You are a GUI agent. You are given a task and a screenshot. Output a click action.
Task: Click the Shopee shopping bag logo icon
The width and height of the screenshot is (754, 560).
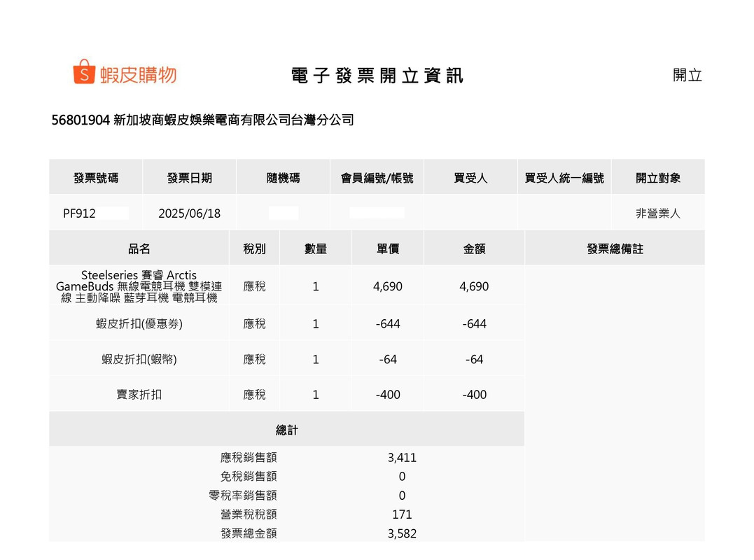(84, 71)
